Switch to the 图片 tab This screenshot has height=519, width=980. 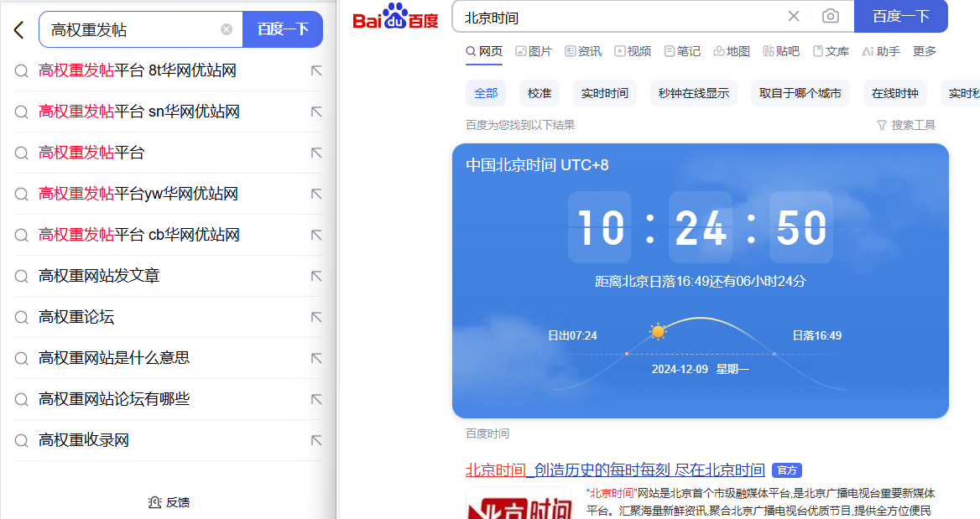coord(534,51)
